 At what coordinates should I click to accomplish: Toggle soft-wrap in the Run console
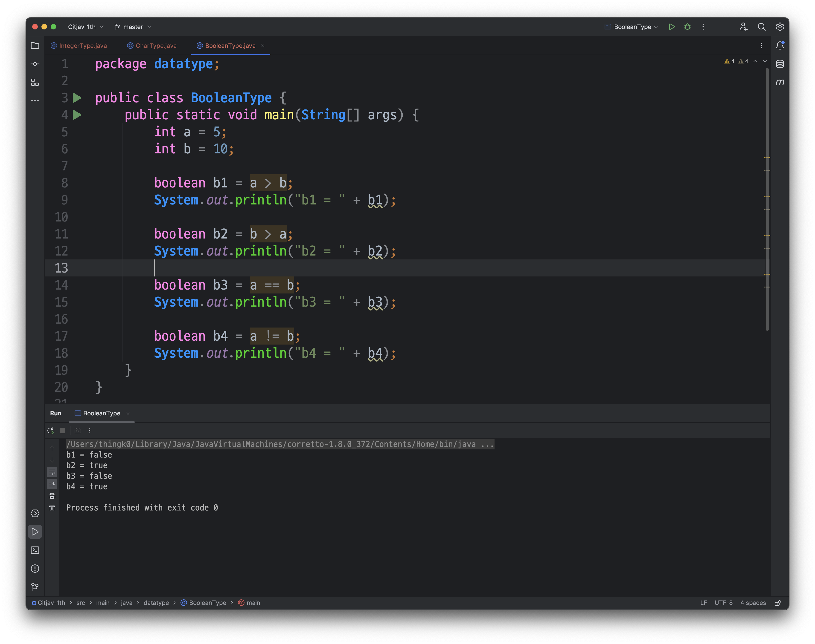click(x=52, y=472)
